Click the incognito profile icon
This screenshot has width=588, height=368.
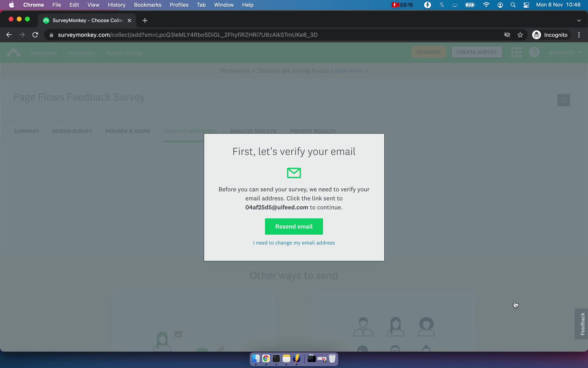537,35
